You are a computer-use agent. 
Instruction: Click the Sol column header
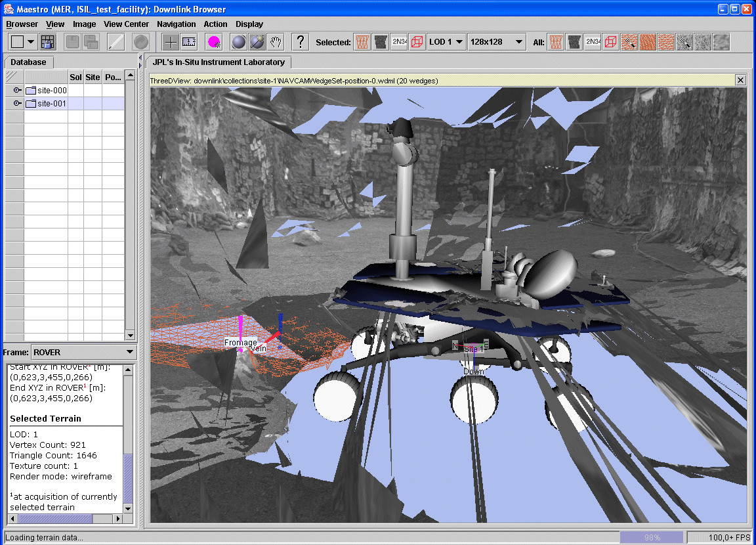(x=75, y=77)
